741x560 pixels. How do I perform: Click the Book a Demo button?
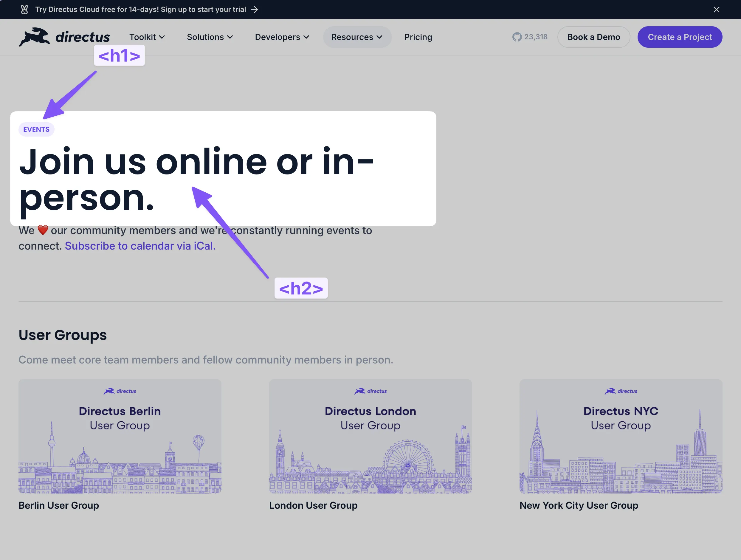593,37
